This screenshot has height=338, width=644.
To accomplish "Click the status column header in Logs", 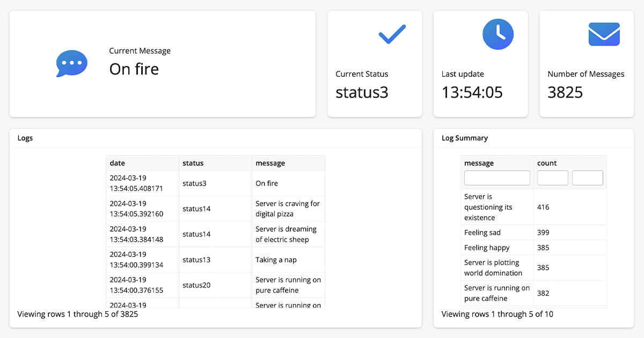I will pyautogui.click(x=193, y=163).
